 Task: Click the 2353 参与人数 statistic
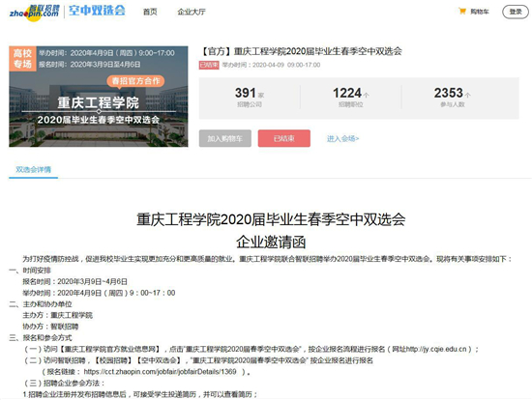pos(453,97)
